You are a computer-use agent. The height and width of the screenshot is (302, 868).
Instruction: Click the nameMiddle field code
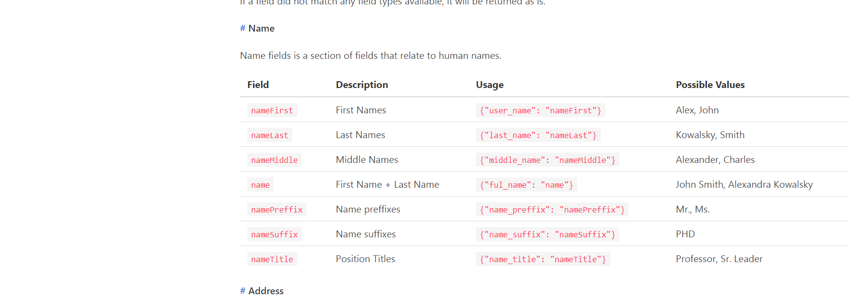click(274, 160)
